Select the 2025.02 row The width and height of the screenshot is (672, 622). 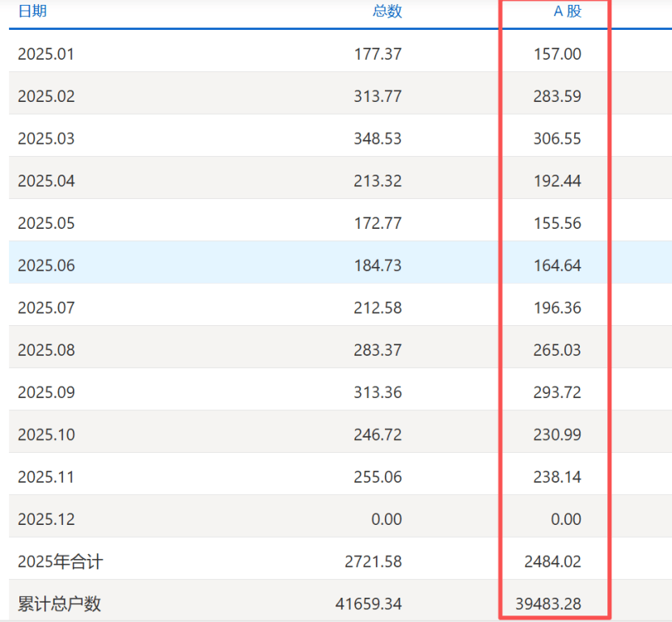(x=44, y=95)
